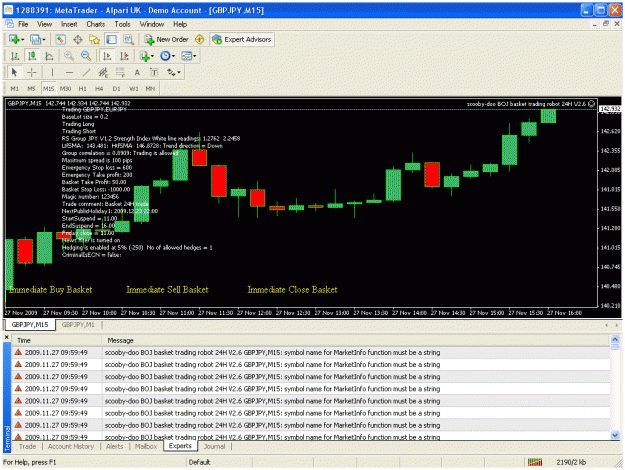The width and height of the screenshot is (625, 470).
Task: Open the Insert menu
Action: 69,24
